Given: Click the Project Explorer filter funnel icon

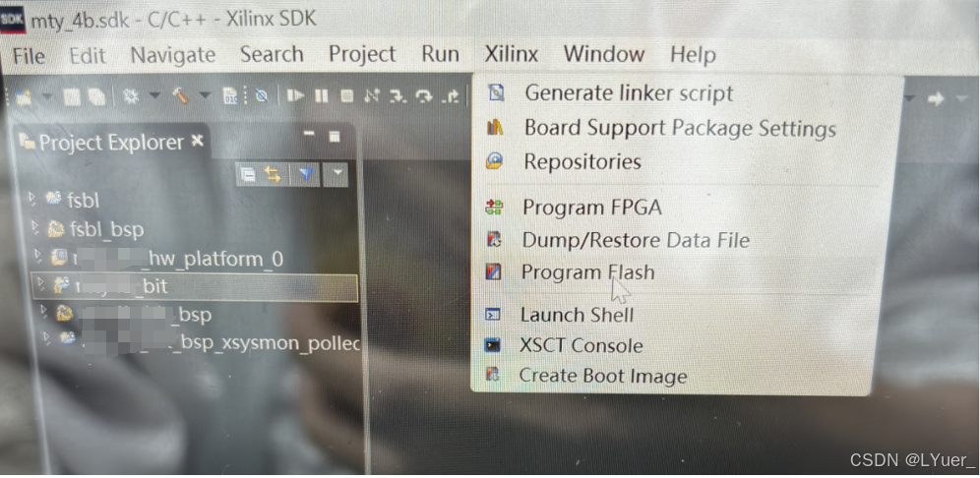Looking at the screenshot, I should click(x=306, y=175).
